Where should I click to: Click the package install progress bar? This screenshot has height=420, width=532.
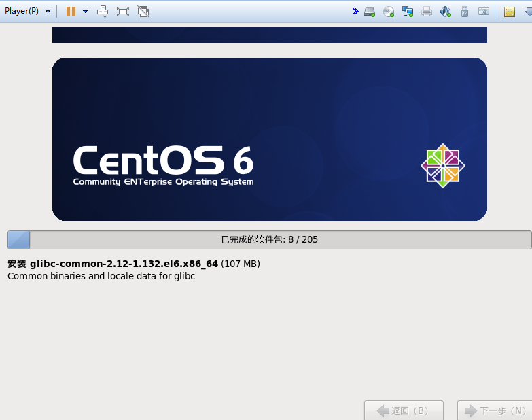(269, 240)
